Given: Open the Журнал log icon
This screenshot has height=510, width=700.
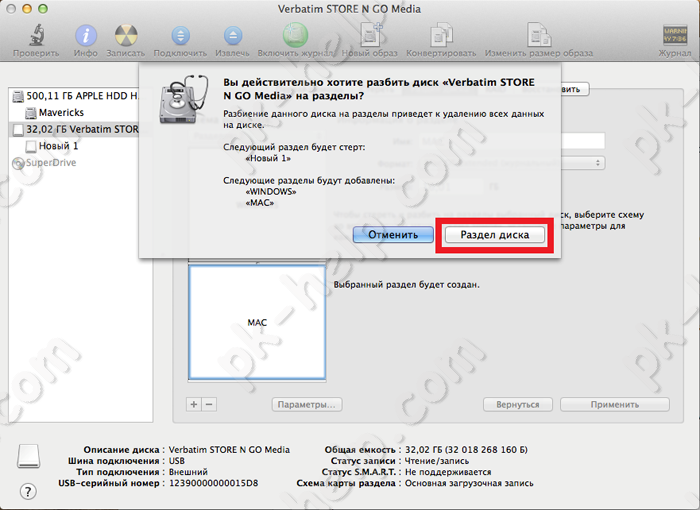Looking at the screenshot, I should 673,37.
